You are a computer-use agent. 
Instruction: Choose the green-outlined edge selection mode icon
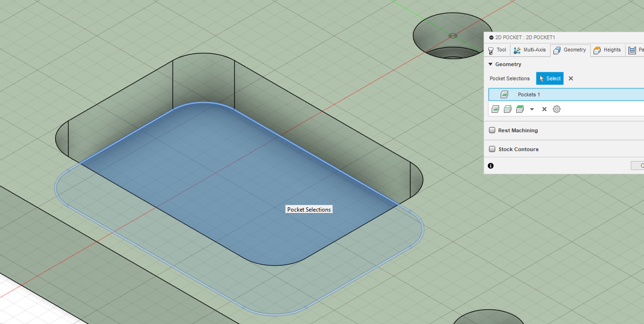[x=508, y=109]
